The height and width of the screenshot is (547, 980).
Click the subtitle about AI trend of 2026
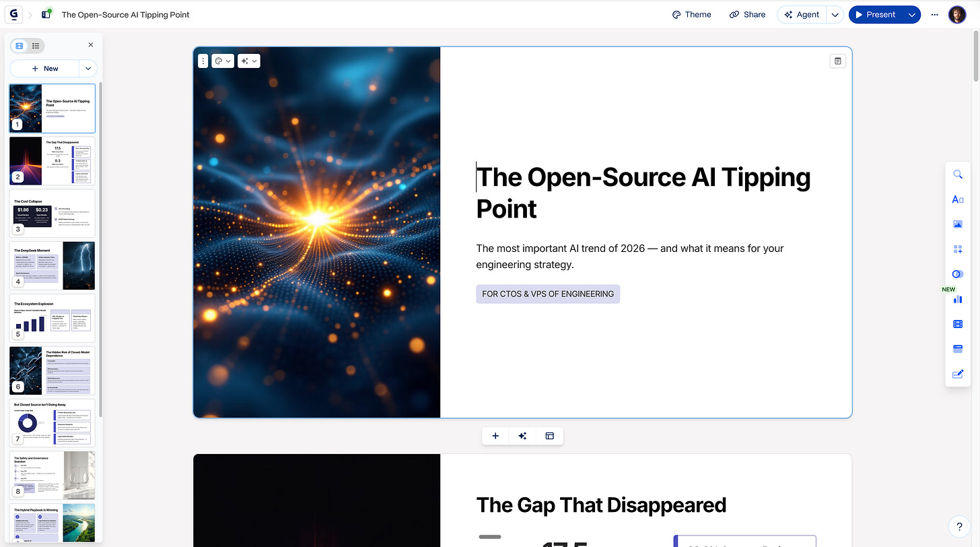(x=629, y=256)
